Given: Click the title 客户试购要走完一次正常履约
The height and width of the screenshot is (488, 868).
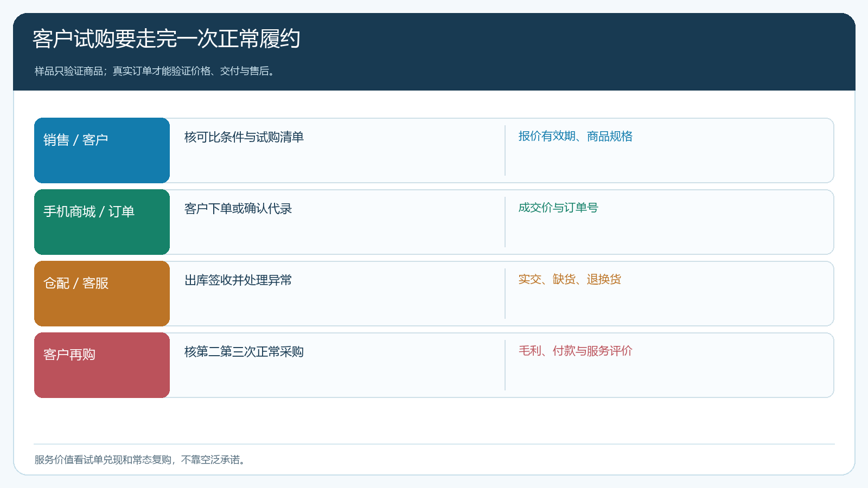Looking at the screenshot, I should (x=166, y=39).
